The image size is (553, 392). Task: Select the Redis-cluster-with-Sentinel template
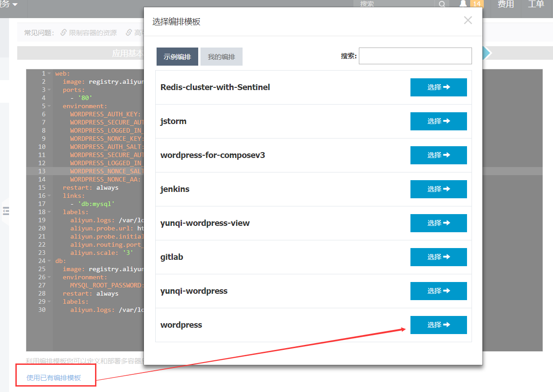click(x=439, y=87)
